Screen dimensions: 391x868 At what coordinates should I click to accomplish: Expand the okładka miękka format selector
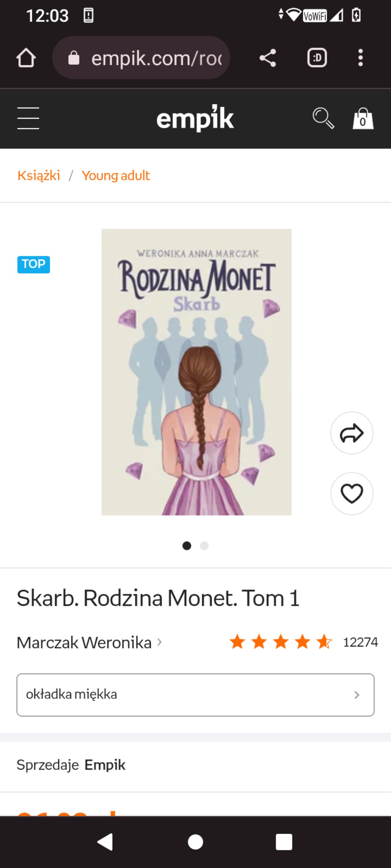(x=195, y=695)
